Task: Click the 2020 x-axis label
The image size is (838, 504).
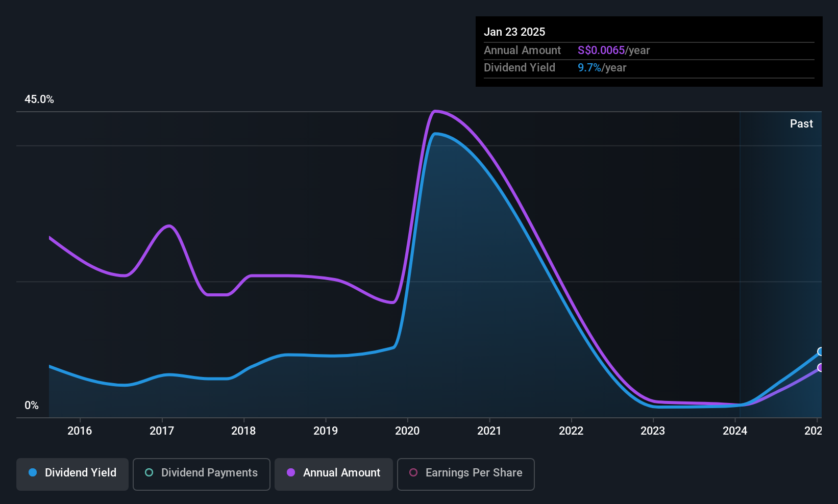Action: (407, 431)
